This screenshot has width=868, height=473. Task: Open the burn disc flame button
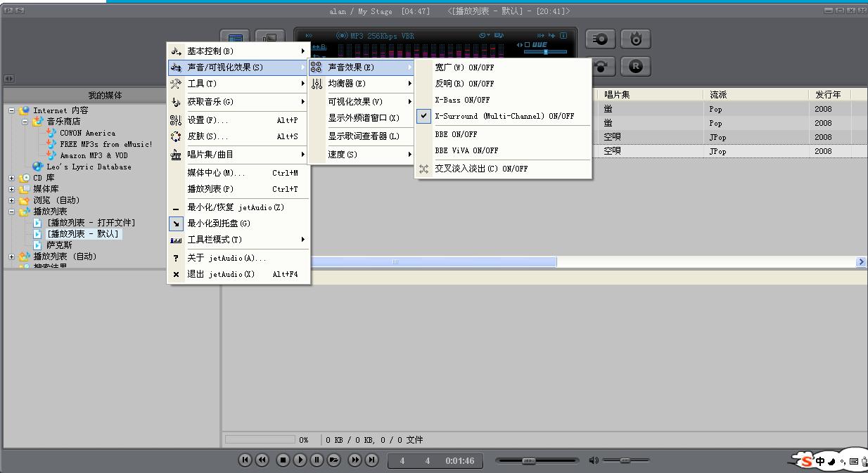(636, 39)
